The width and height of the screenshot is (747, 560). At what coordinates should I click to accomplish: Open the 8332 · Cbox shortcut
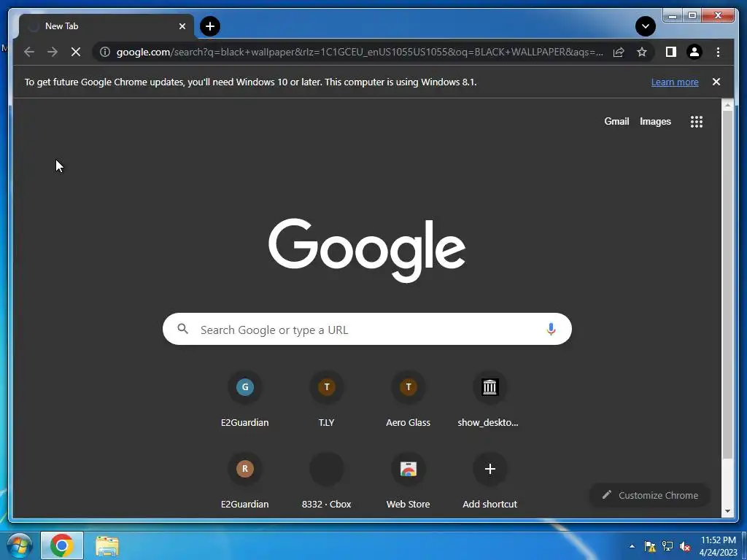327,481
